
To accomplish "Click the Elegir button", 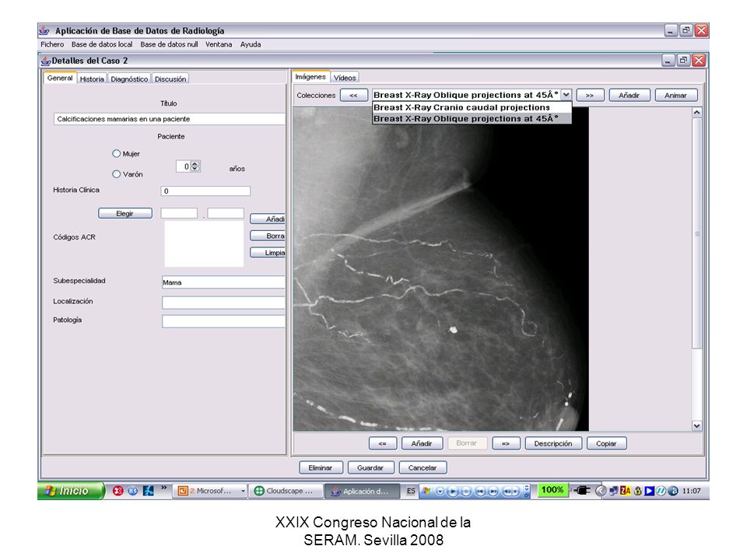I will click(x=125, y=213).
